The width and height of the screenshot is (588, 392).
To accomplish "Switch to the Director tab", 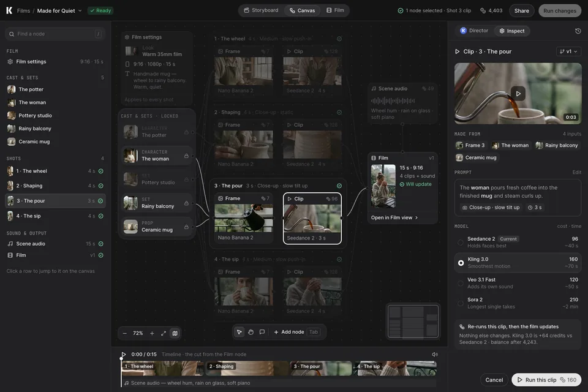I will (x=474, y=31).
